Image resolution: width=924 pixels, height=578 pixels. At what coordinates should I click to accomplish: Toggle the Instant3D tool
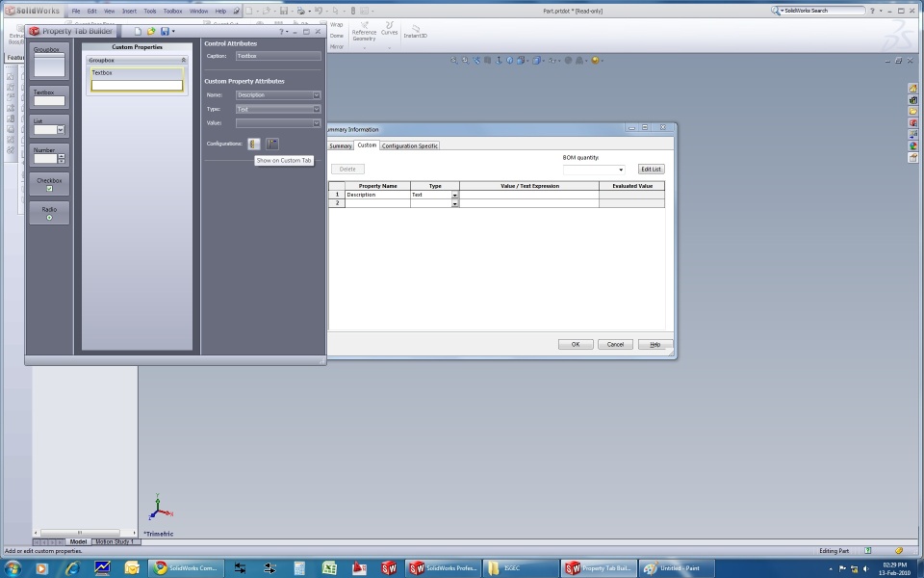click(416, 31)
